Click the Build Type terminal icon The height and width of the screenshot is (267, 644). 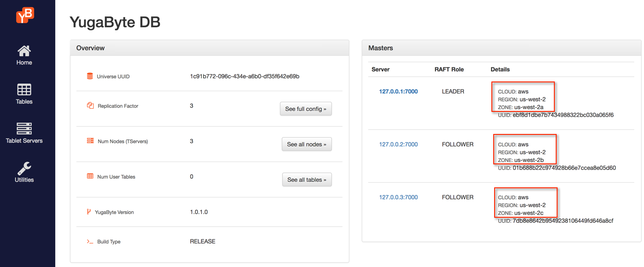(90, 241)
